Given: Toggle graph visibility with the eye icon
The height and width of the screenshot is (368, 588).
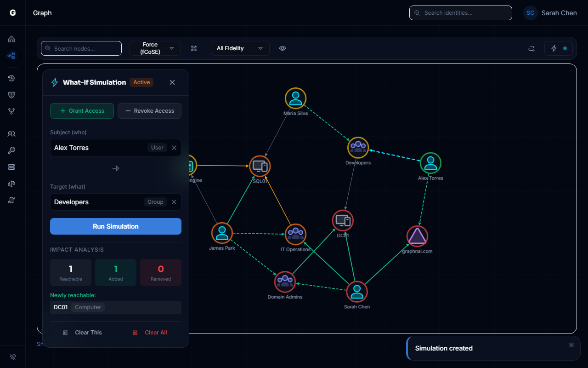Looking at the screenshot, I should 283,48.
